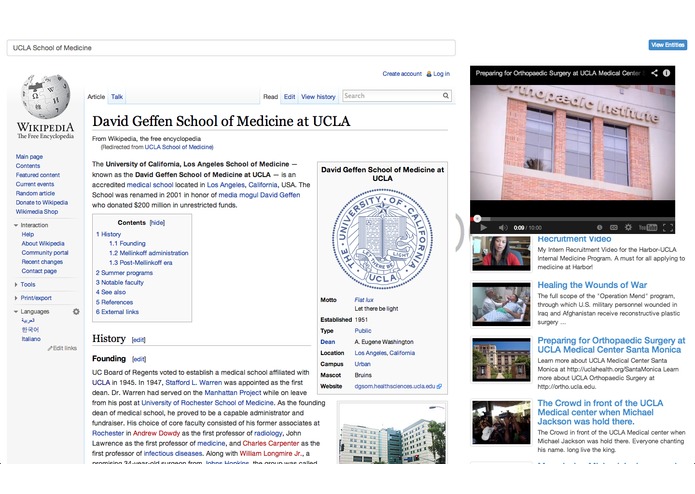
Task: Open Donate to Wikipedia link
Action: [42, 202]
